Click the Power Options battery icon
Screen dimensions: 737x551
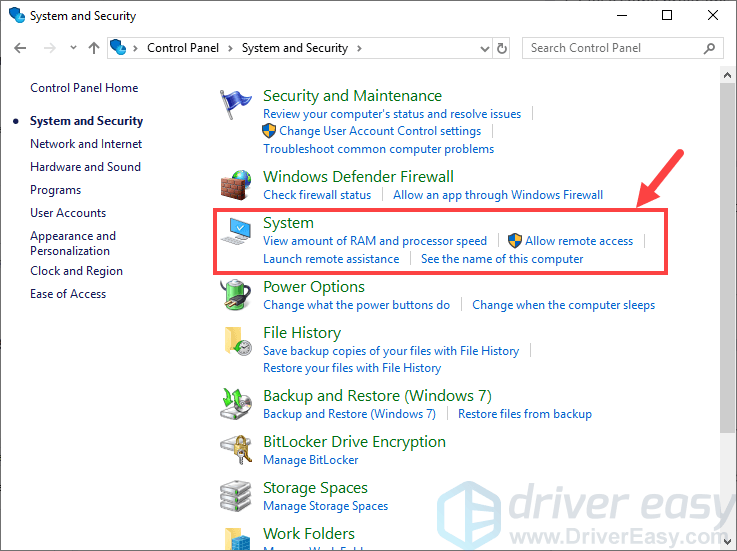[236, 295]
